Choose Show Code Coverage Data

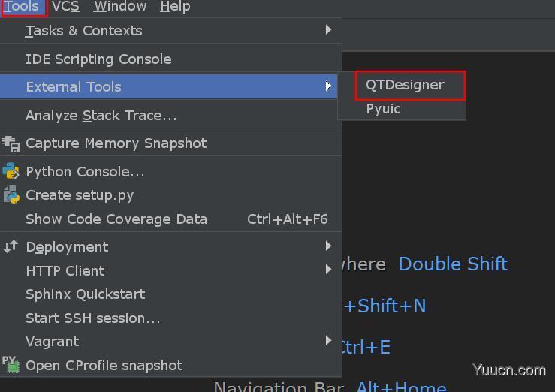pyautogui.click(x=170, y=219)
